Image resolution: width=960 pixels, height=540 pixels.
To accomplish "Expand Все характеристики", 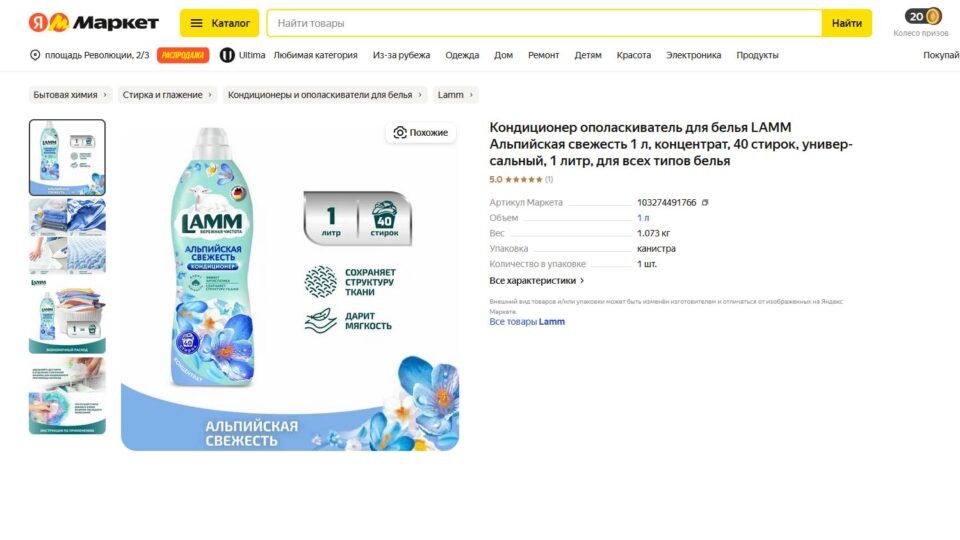I will pos(537,281).
